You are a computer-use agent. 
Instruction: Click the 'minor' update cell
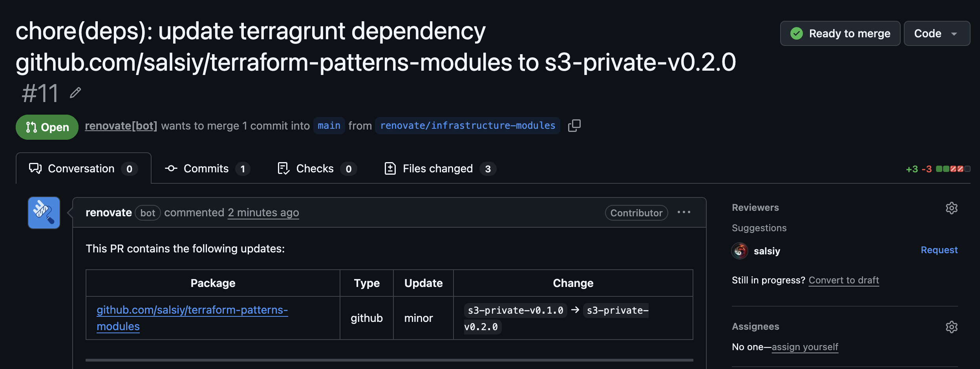(423, 318)
